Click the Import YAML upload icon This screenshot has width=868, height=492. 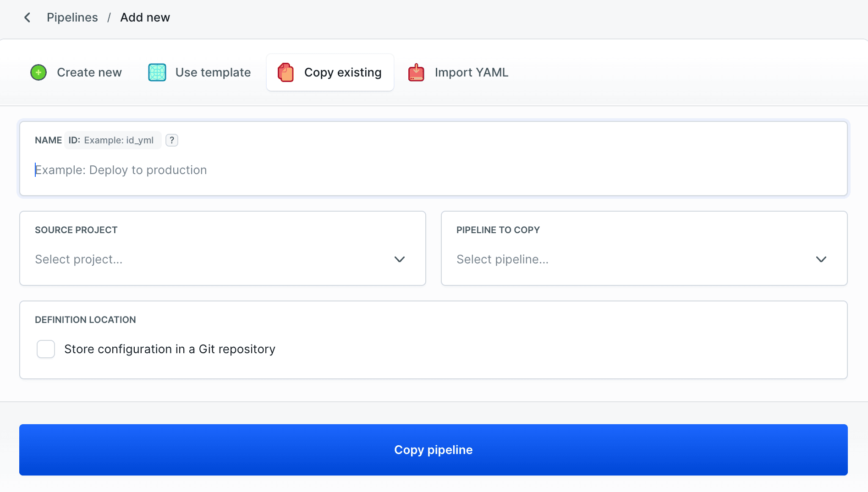(x=416, y=72)
